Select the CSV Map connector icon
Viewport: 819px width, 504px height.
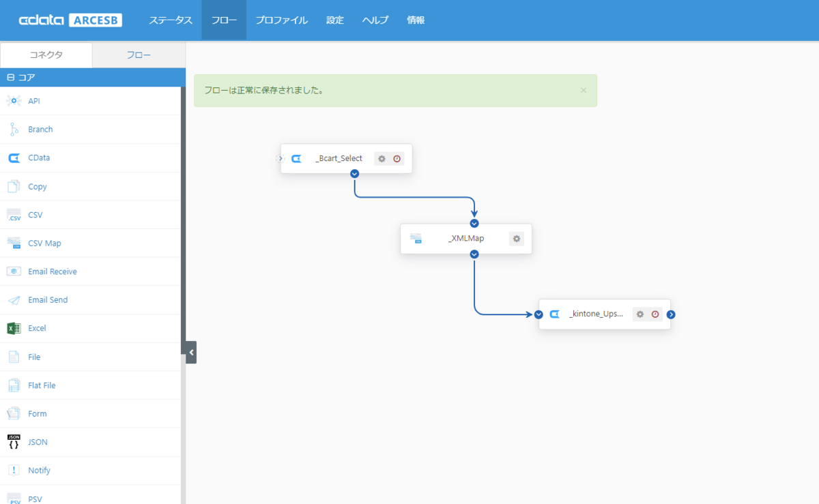pos(14,243)
